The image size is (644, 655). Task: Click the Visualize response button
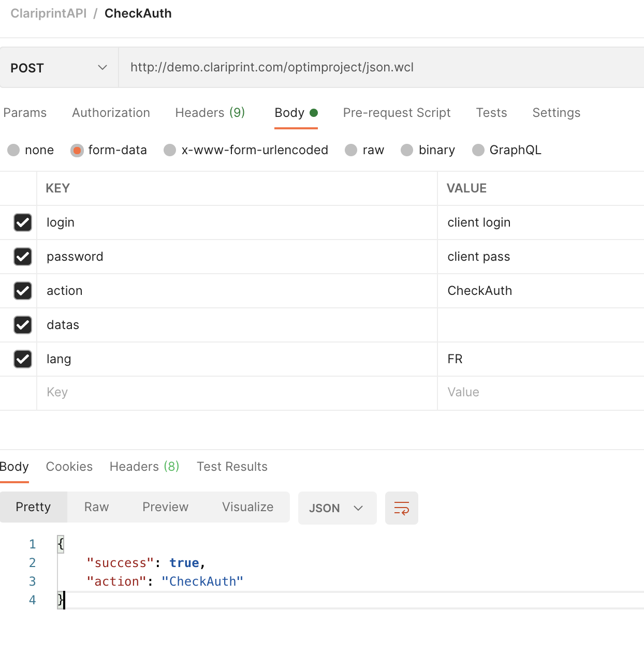[247, 507]
